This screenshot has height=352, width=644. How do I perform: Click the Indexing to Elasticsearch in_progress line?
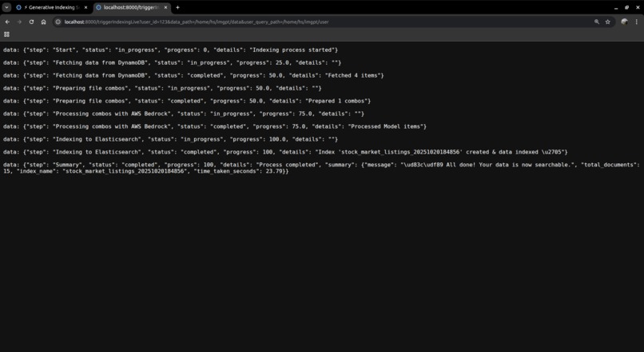coord(170,139)
